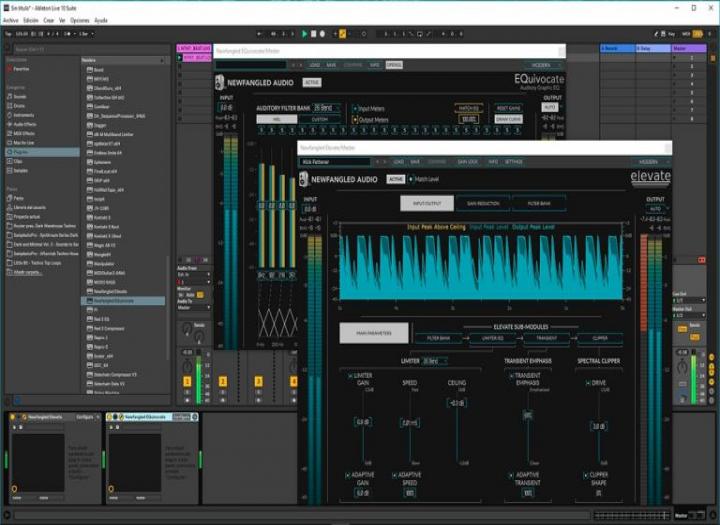Image resolution: width=720 pixels, height=525 pixels.
Task: Open the Opciones menu
Action: pos(80,21)
